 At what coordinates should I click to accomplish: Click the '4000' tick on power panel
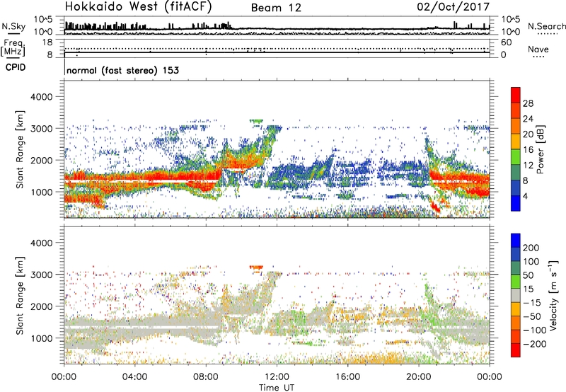[x=41, y=97]
